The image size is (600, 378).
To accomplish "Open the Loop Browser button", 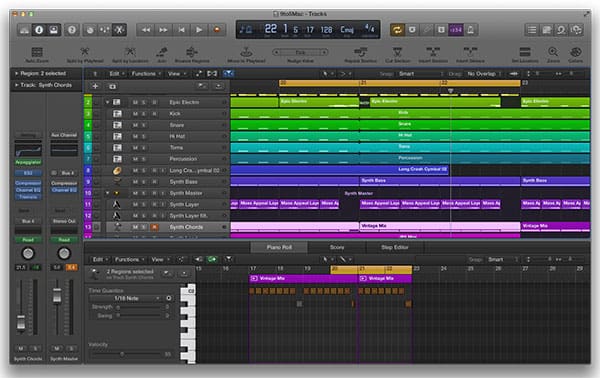I will tap(561, 30).
